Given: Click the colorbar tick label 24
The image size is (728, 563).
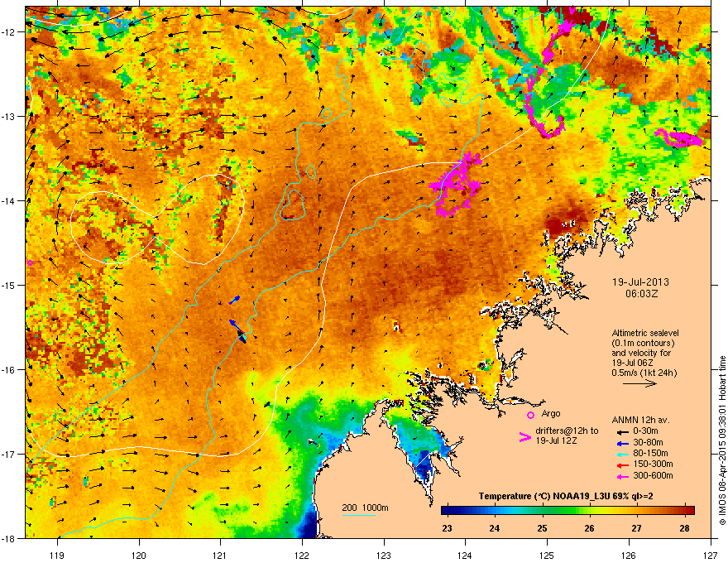Looking at the screenshot, I should (495, 528).
